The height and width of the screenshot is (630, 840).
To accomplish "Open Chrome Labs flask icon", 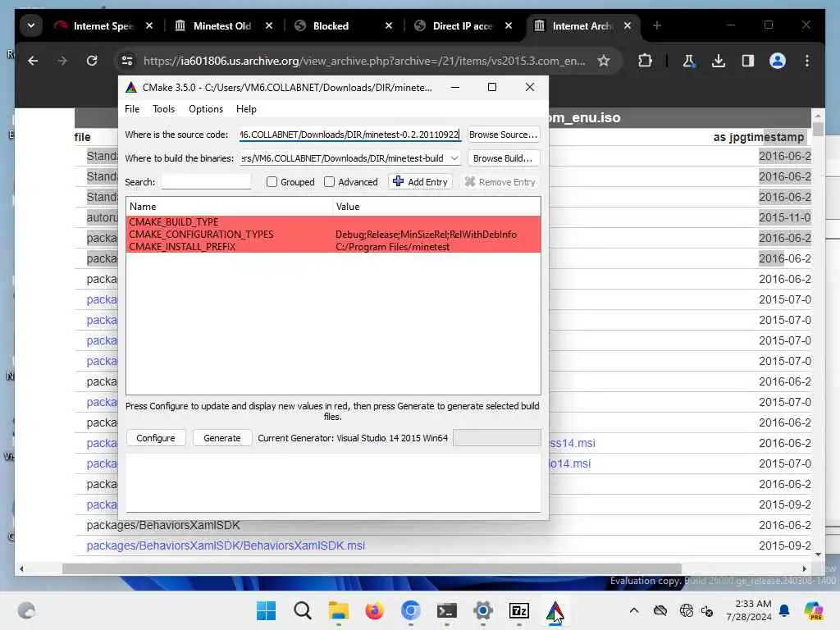I will [689, 61].
